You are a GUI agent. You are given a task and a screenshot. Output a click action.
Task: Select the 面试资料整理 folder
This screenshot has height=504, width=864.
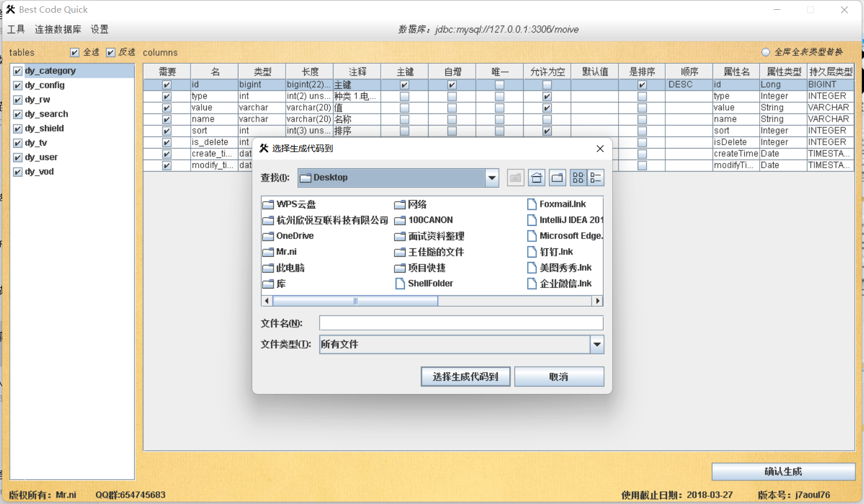[x=430, y=236]
